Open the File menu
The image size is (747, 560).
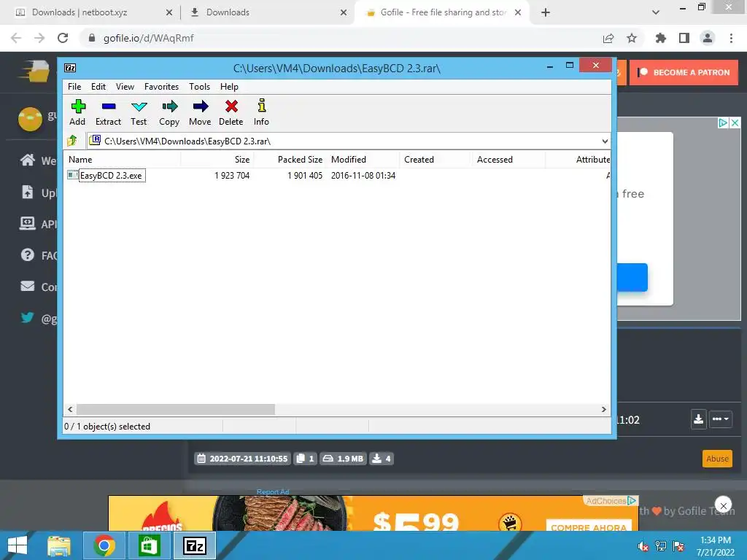click(74, 87)
